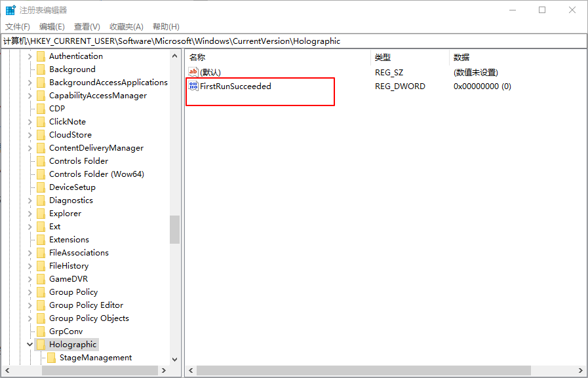Click the FirstRunSucceeded DWORD value icon
The width and height of the screenshot is (588, 378).
click(193, 86)
